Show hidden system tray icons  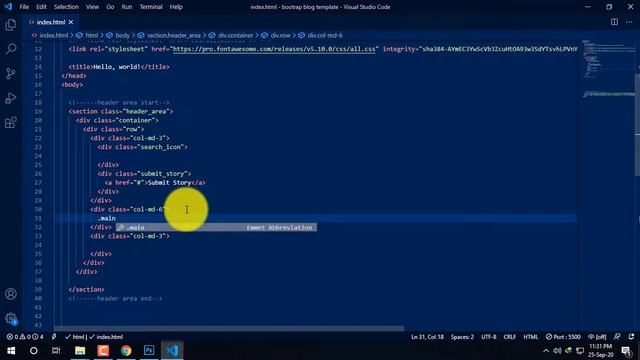(x=546, y=351)
